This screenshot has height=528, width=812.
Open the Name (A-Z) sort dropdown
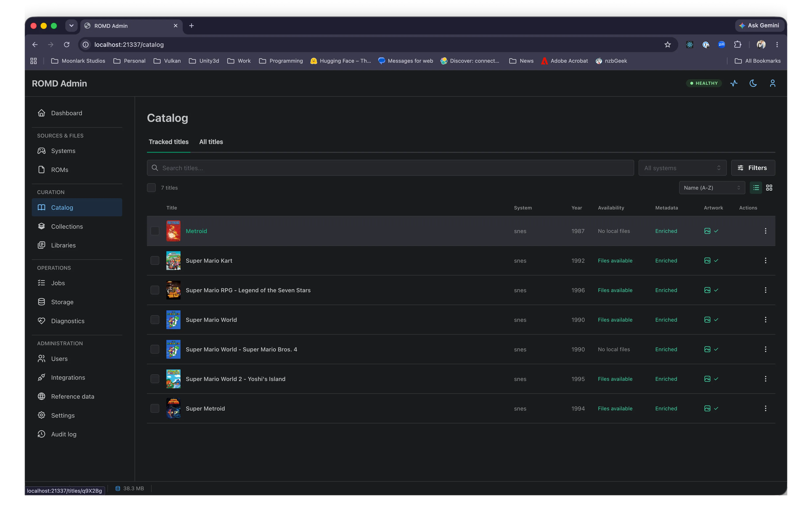[712, 188]
